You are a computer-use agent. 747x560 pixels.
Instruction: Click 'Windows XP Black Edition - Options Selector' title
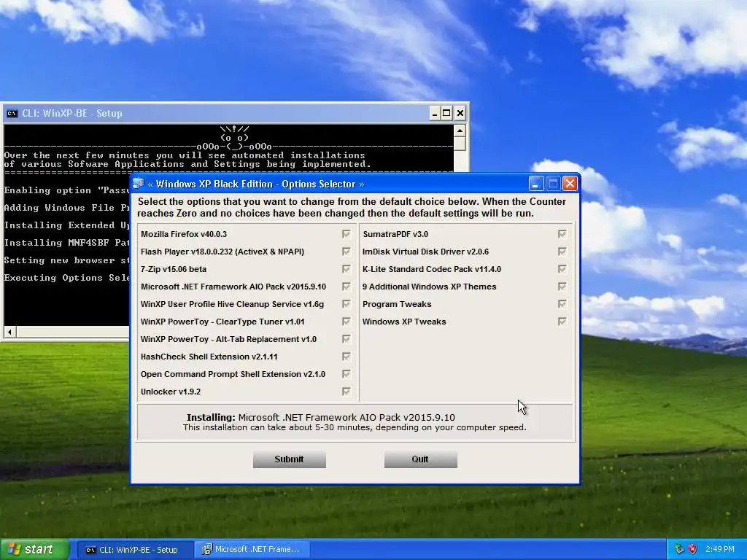[x=256, y=184]
